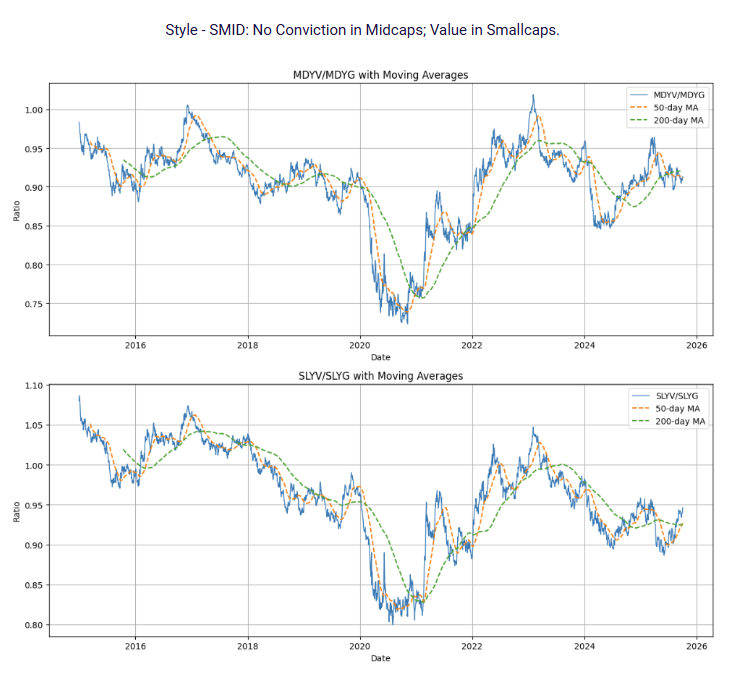The height and width of the screenshot is (681, 736).
Task: Click the 0.80 y-axis tick on the bottom chart
Action: coord(35,626)
